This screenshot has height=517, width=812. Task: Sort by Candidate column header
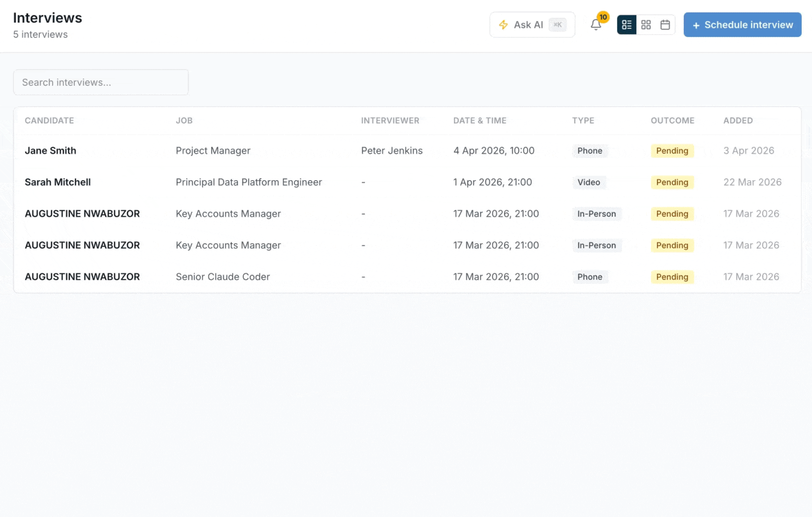tap(49, 121)
